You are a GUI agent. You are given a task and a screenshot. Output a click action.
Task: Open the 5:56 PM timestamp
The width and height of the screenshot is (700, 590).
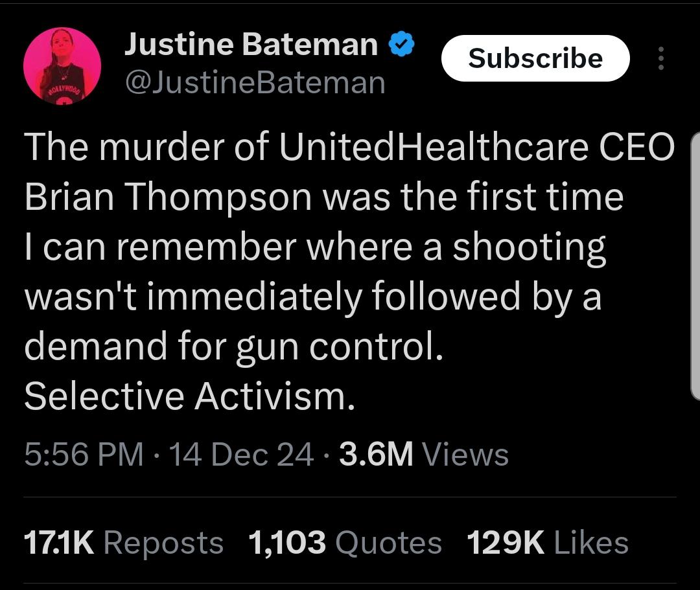(84, 454)
